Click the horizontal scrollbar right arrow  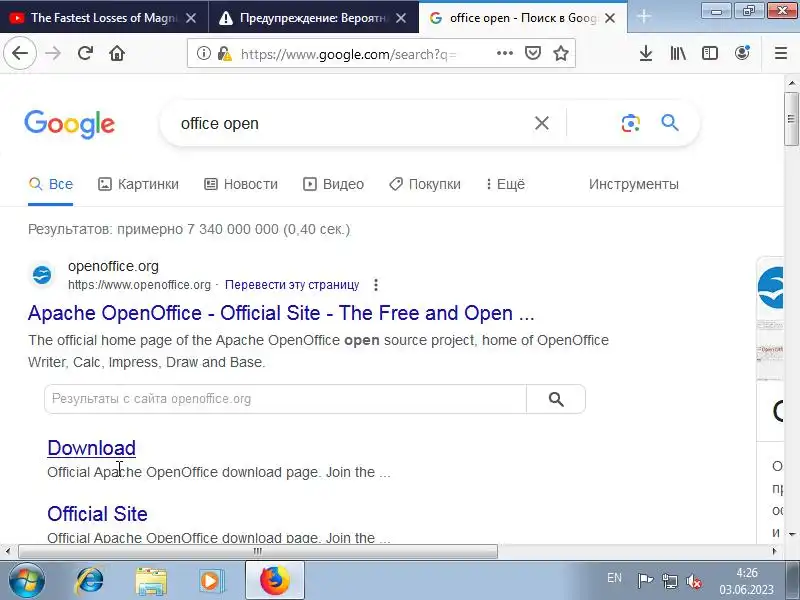(x=775, y=551)
